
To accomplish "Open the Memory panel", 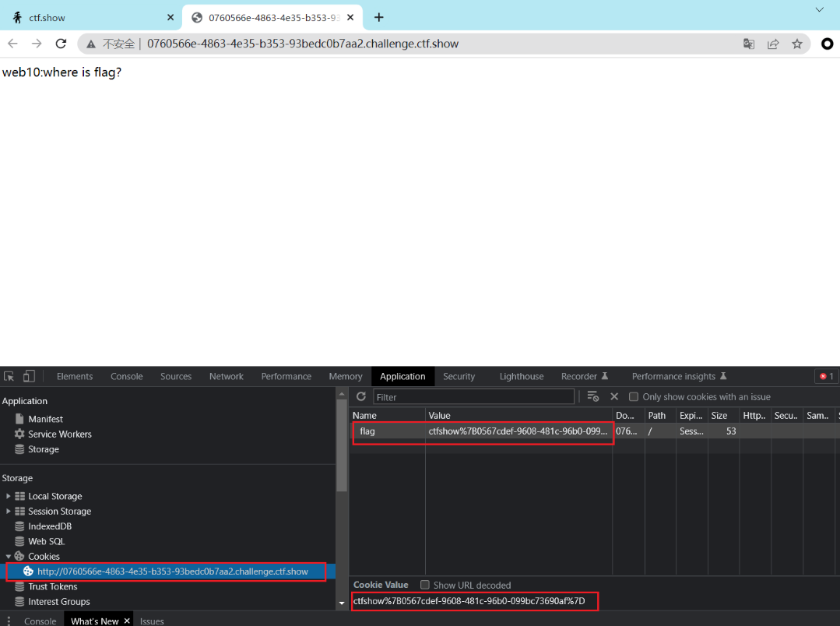I will pyautogui.click(x=346, y=376).
